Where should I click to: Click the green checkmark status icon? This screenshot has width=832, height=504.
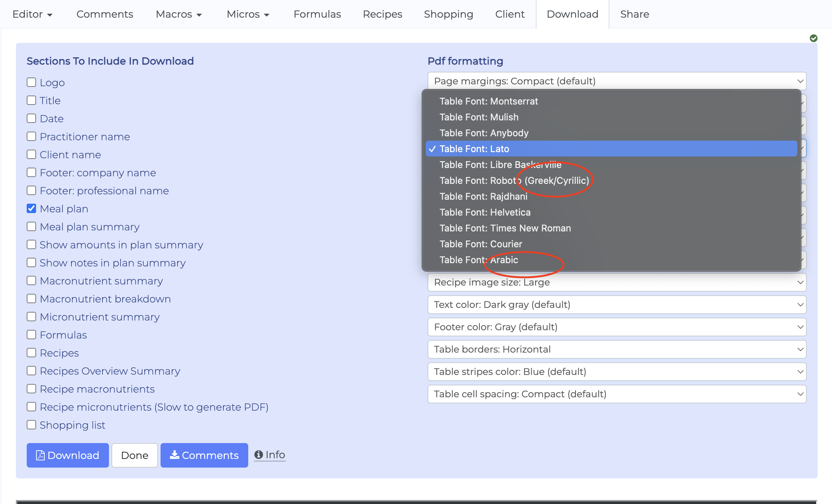(814, 39)
